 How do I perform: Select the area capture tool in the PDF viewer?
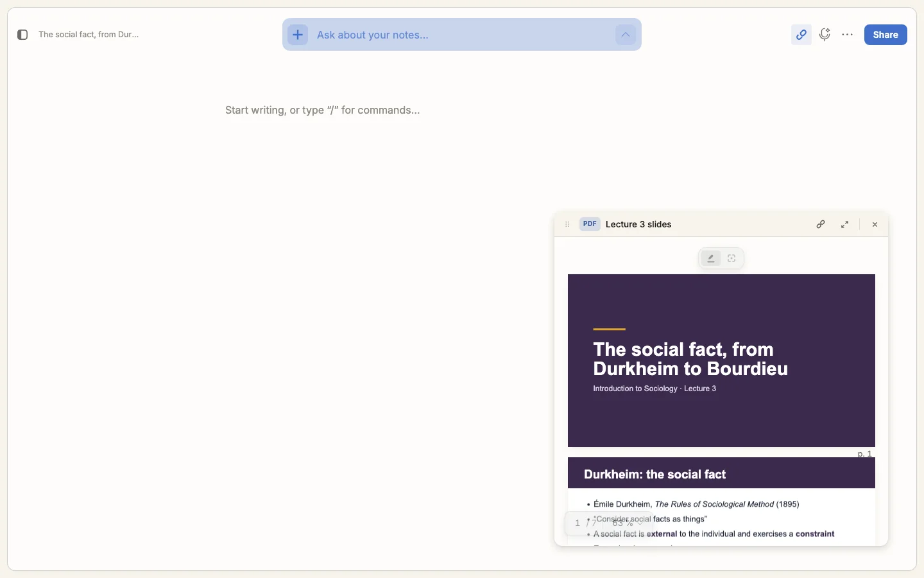click(x=732, y=258)
